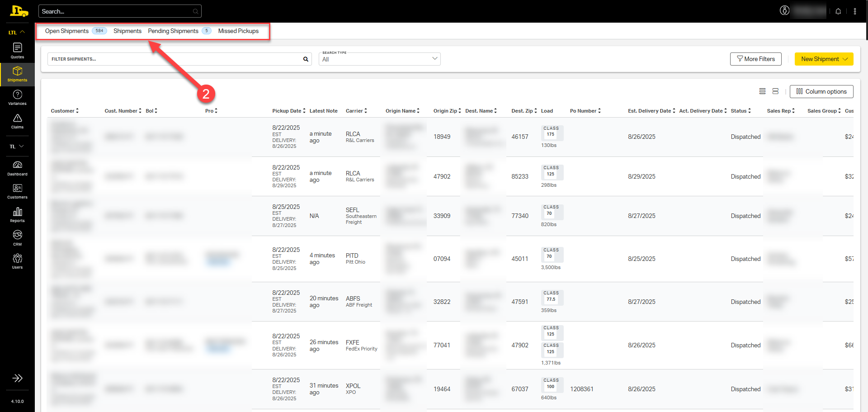868x412 pixels.
Task: Open the Open Shipments tab
Action: tap(67, 31)
